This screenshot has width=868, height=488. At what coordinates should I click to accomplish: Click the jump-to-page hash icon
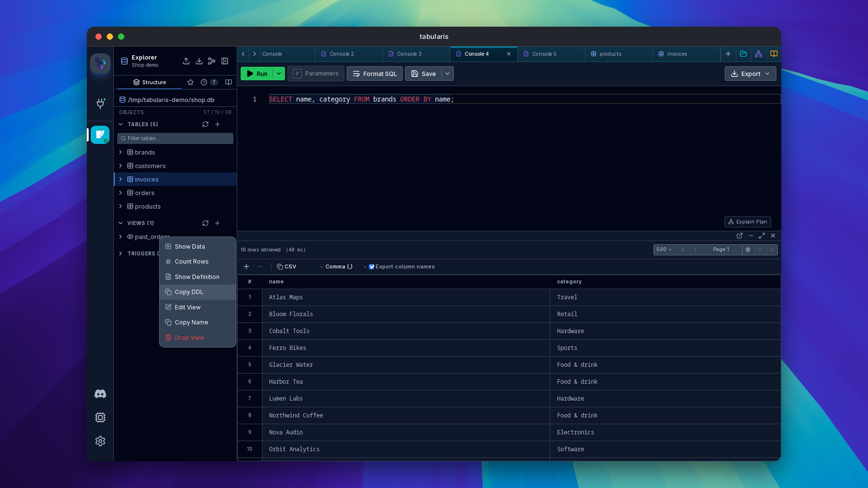click(x=748, y=249)
